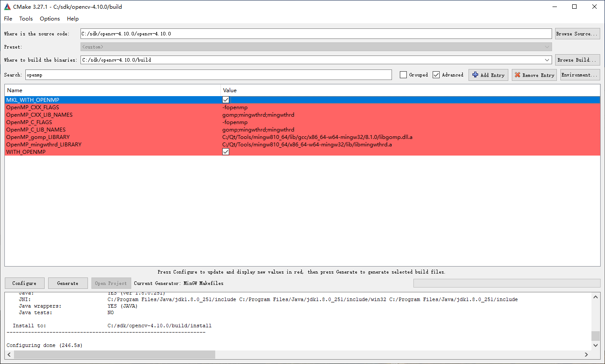Click the 'Java wrappers:' log line
The image size is (605, 364).
coord(78,306)
